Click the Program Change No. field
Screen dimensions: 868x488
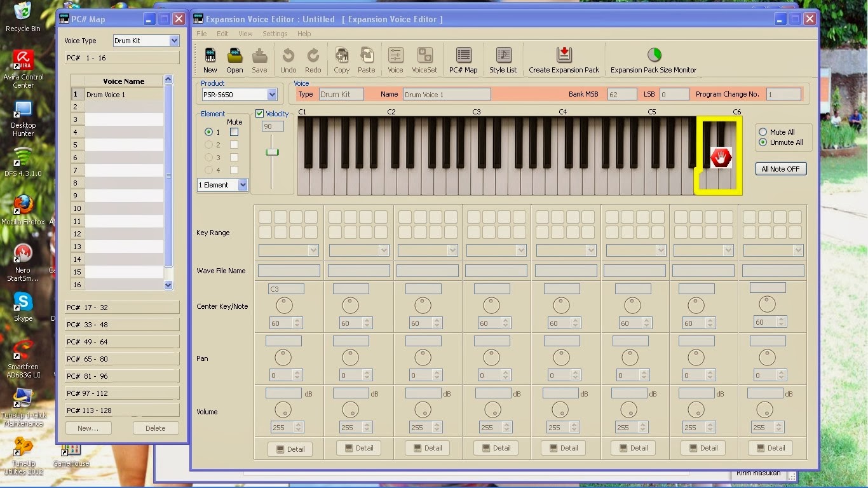[x=783, y=94]
